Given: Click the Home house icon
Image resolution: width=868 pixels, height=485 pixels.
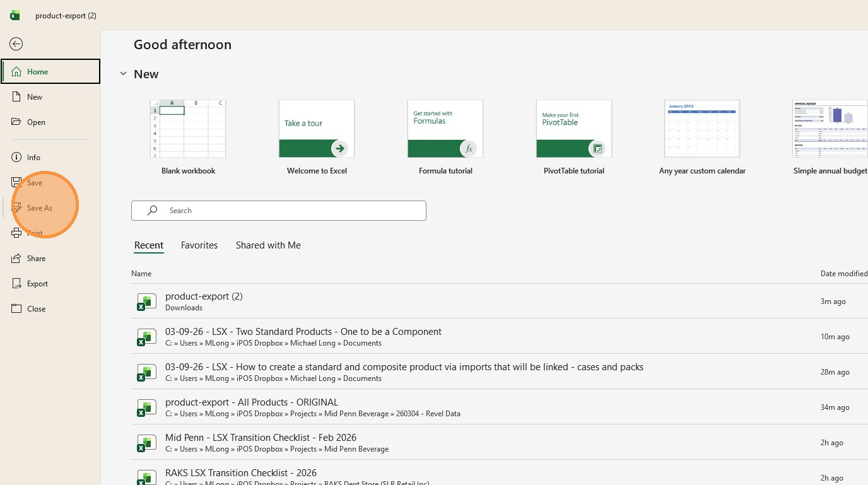Looking at the screenshot, I should (x=16, y=71).
